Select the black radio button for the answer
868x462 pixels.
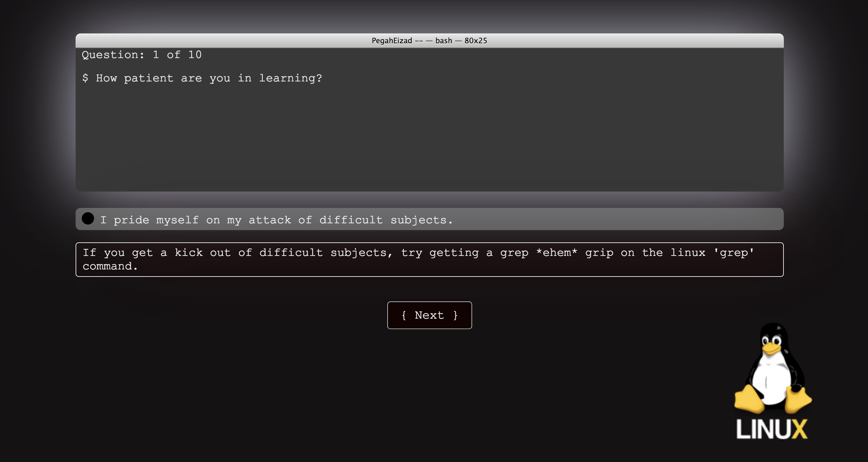(x=88, y=218)
